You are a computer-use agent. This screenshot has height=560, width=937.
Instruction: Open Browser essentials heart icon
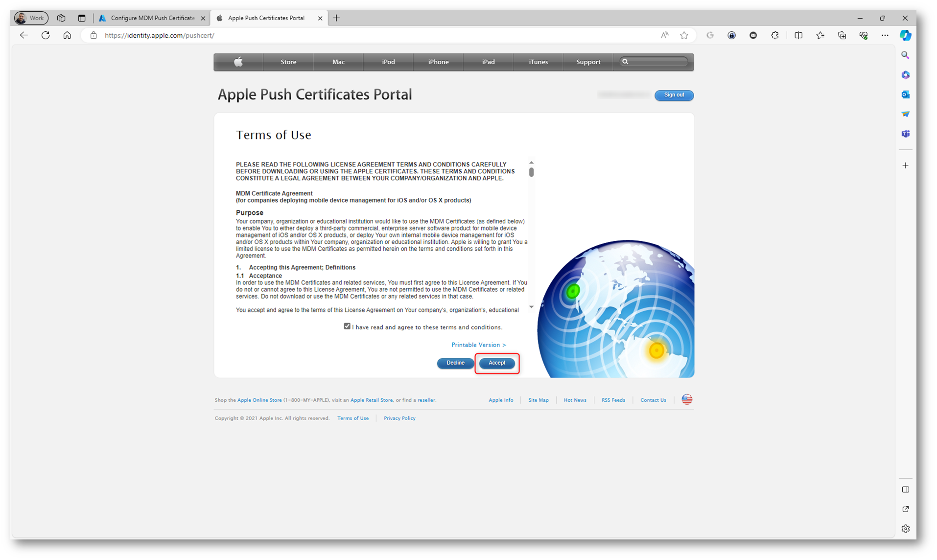[863, 35]
